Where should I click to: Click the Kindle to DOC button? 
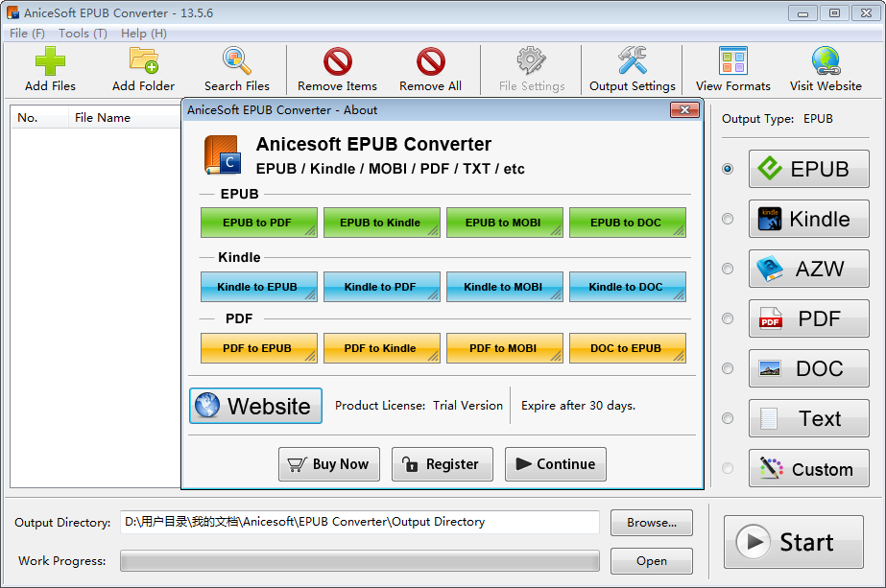(x=628, y=287)
